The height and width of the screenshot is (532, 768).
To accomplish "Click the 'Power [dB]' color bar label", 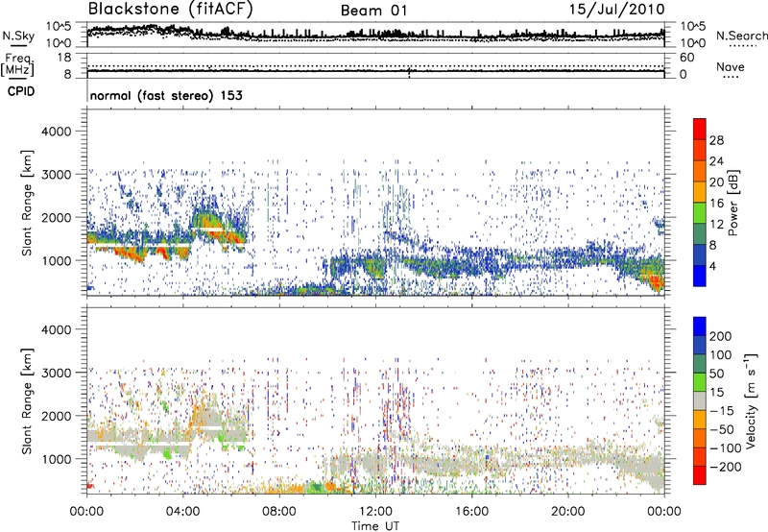I will [733, 203].
